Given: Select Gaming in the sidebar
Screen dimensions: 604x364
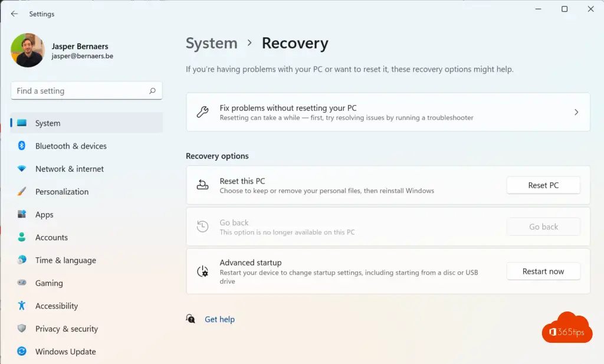Looking at the screenshot, I should pos(49,283).
